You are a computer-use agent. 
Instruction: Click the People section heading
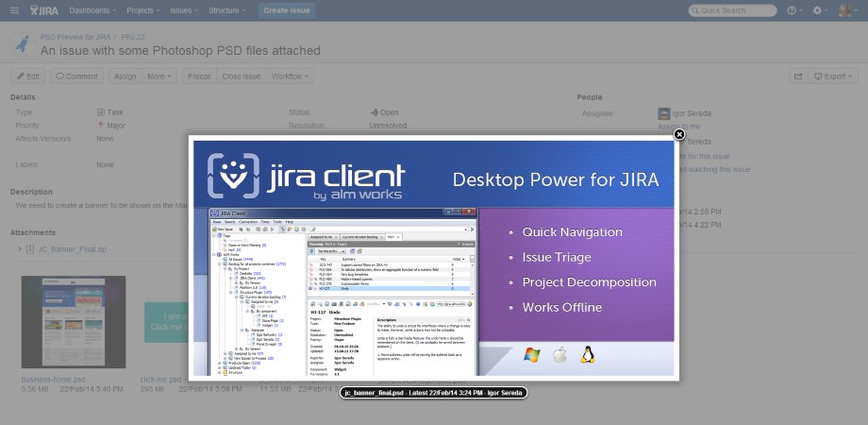point(590,97)
